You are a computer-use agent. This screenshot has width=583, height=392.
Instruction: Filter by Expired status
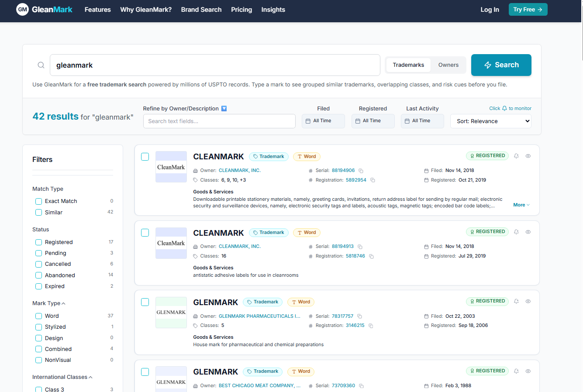tap(39, 286)
